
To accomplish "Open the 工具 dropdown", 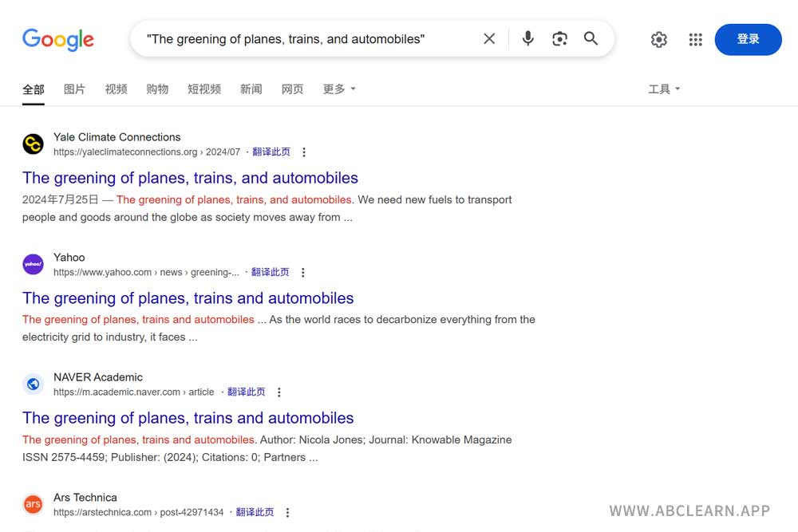I will tap(664, 89).
